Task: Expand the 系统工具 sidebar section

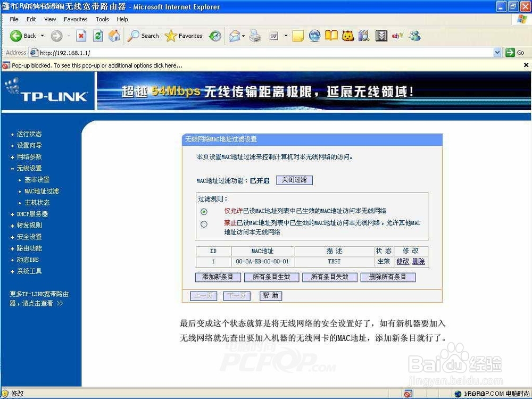Action: pyautogui.click(x=13, y=271)
